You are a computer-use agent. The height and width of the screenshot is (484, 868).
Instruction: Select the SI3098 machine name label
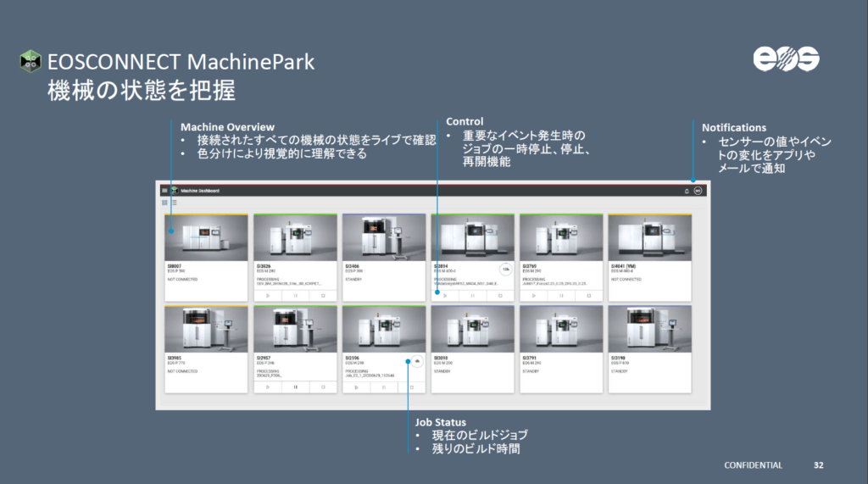coord(441,359)
